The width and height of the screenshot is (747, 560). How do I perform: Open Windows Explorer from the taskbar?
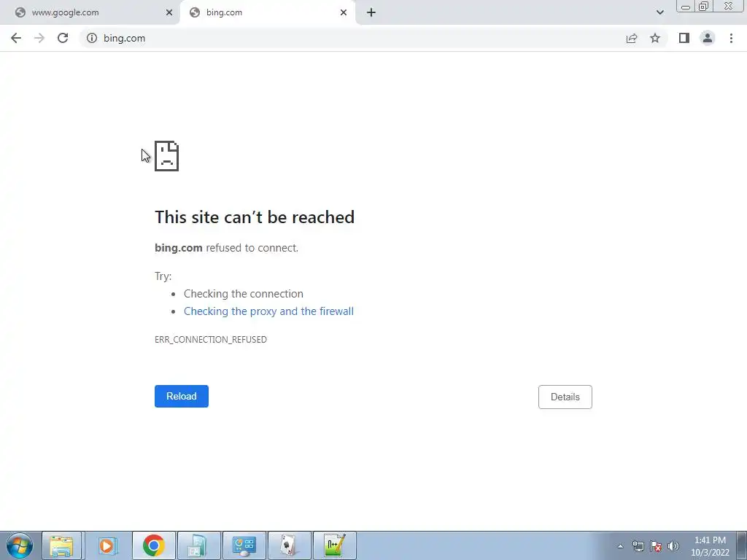(x=62, y=545)
